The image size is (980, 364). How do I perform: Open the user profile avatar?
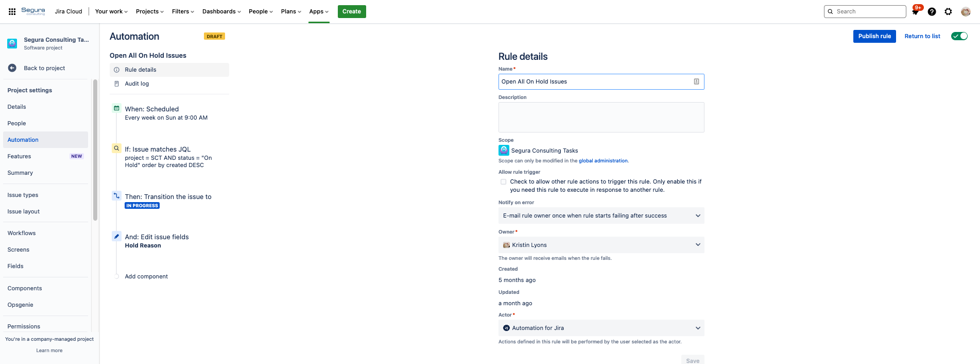click(x=966, y=11)
